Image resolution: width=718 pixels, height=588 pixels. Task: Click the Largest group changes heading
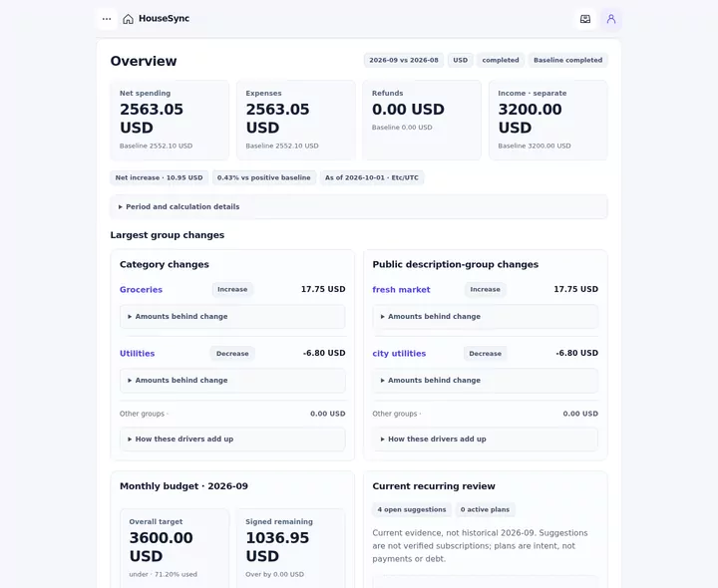click(x=168, y=235)
